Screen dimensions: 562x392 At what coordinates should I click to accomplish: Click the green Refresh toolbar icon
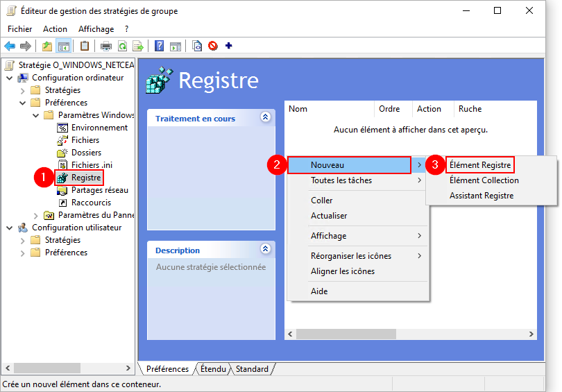tap(123, 46)
